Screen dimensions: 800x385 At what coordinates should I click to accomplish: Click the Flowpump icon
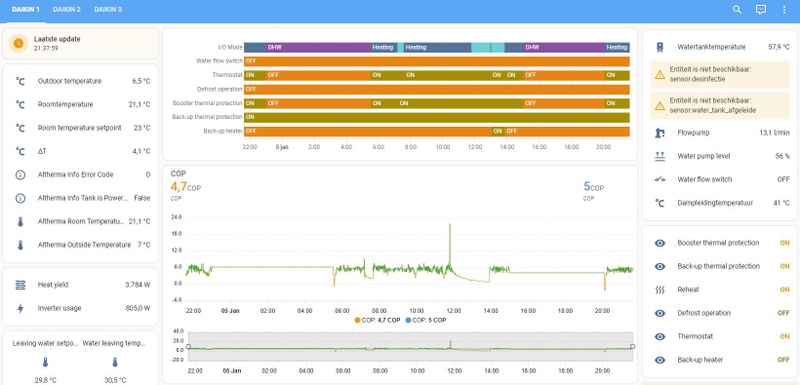pyautogui.click(x=660, y=133)
